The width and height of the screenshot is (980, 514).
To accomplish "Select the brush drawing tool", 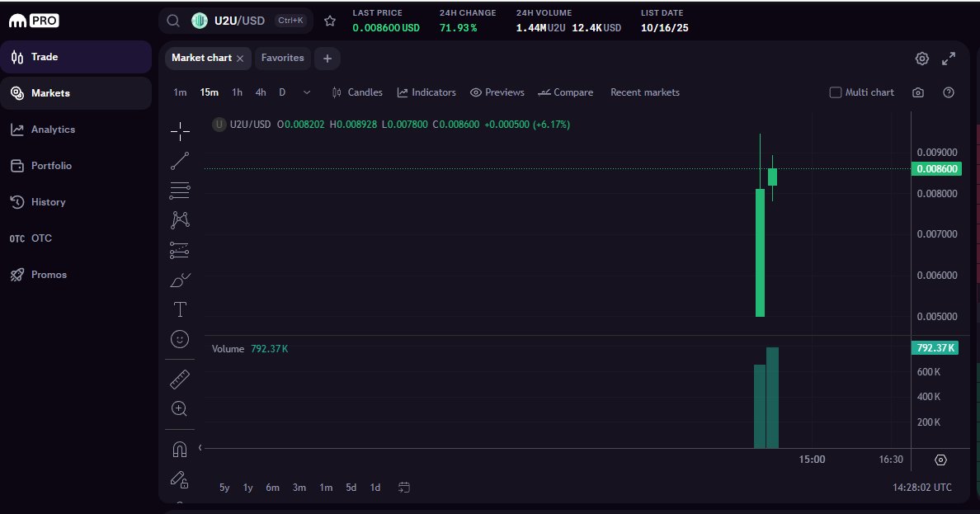I will (180, 280).
